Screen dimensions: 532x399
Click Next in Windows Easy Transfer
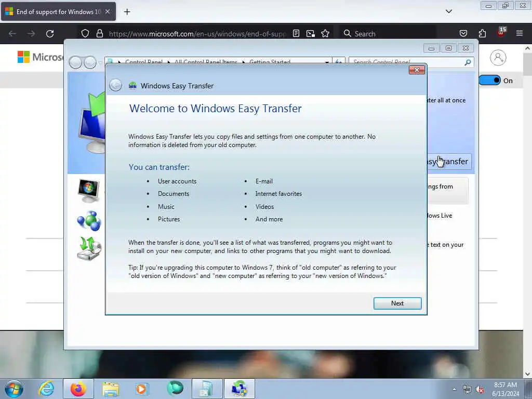point(397,303)
